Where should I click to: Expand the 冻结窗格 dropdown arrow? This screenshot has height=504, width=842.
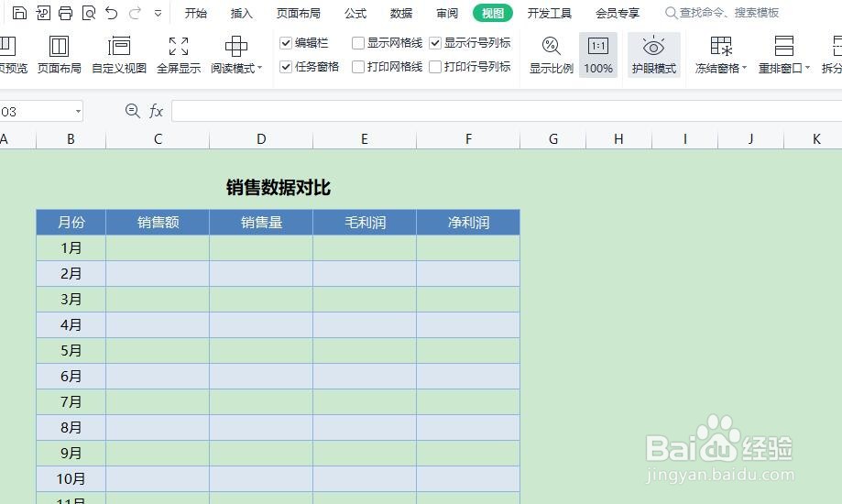(x=744, y=68)
